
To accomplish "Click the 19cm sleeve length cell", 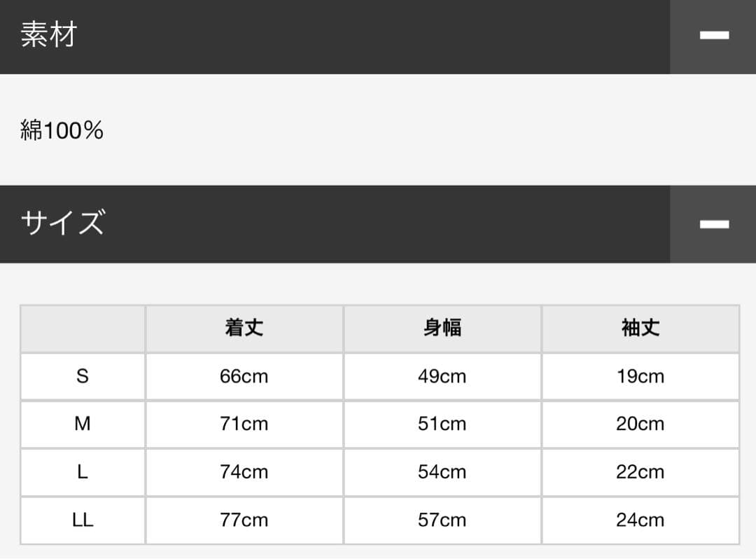I will point(640,376).
